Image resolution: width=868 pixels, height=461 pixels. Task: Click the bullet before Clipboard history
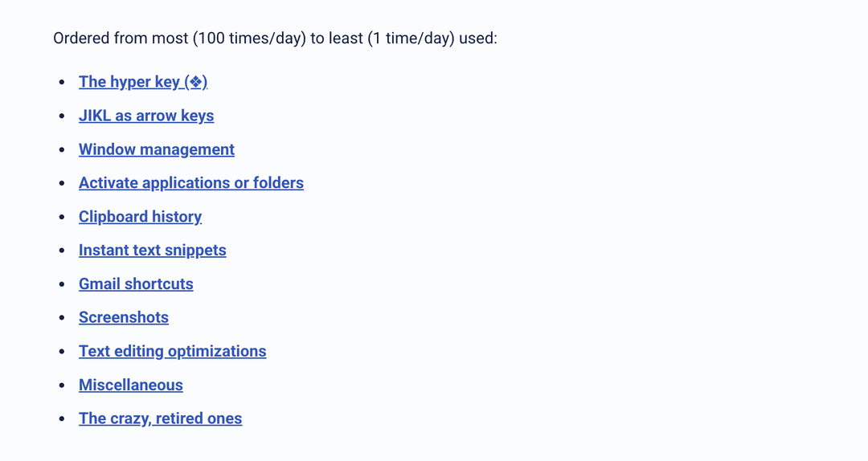point(62,218)
